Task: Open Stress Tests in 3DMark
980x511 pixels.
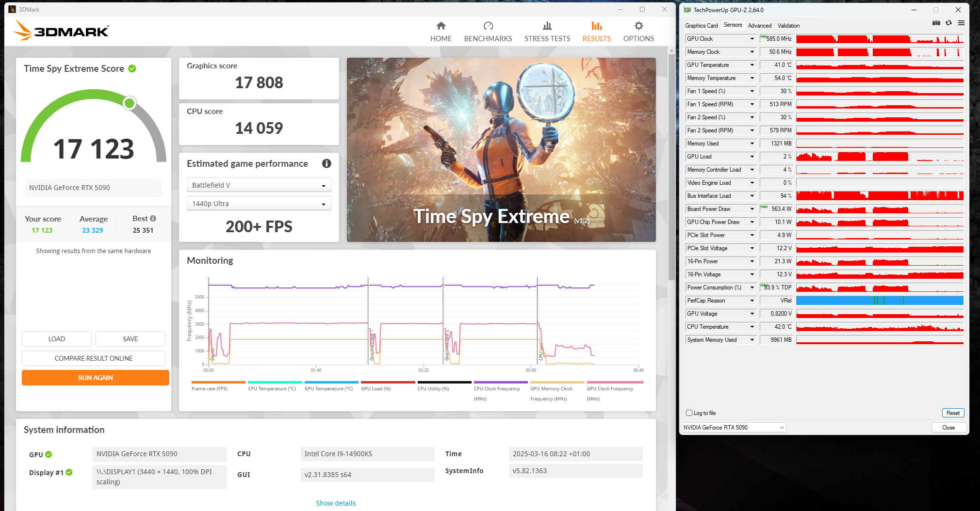Action: pos(547,31)
